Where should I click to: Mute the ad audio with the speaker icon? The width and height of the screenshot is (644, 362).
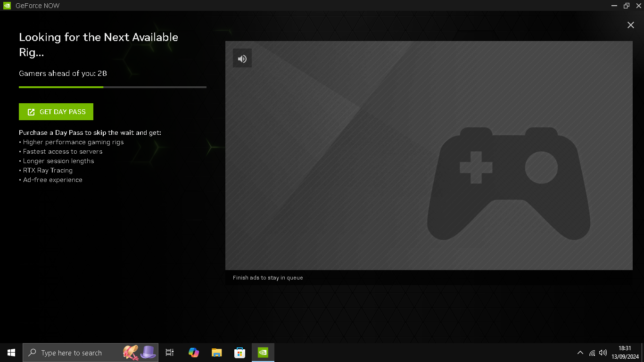point(242,58)
